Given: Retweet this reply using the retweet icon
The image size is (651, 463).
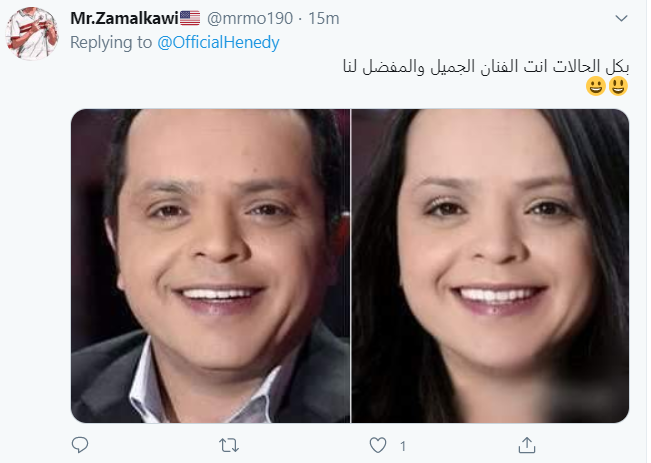Looking at the screenshot, I should point(229,445).
